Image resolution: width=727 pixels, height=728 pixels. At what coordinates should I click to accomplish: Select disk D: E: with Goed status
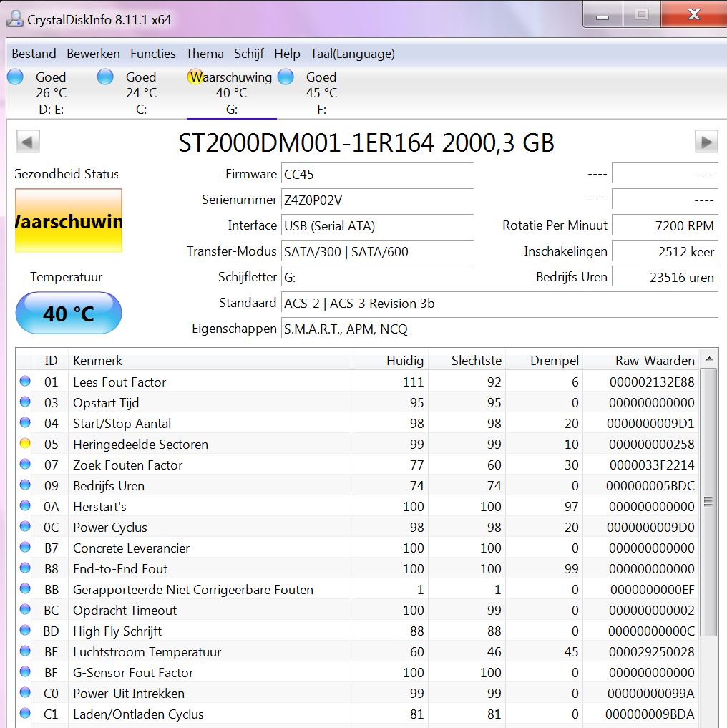pos(51,93)
